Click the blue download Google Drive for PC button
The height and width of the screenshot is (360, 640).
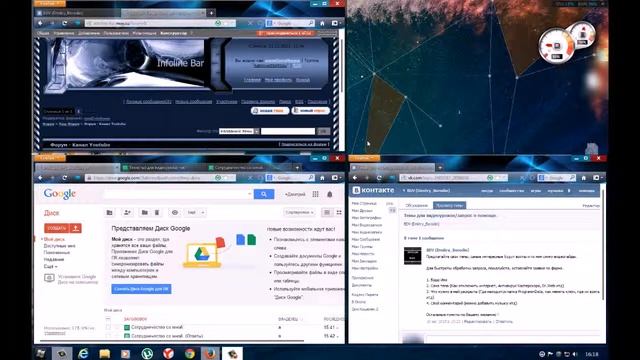(141, 289)
